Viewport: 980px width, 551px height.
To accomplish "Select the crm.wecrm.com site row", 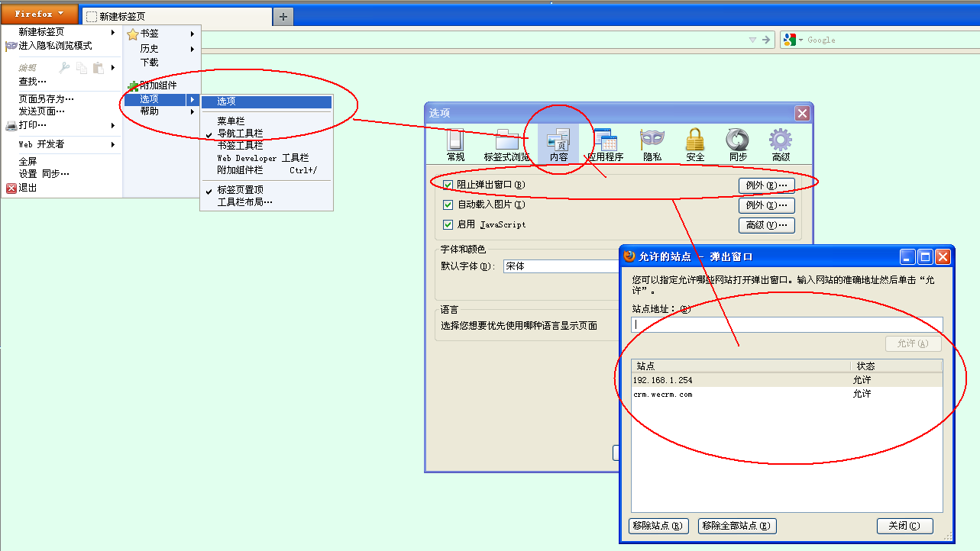I will (663, 395).
